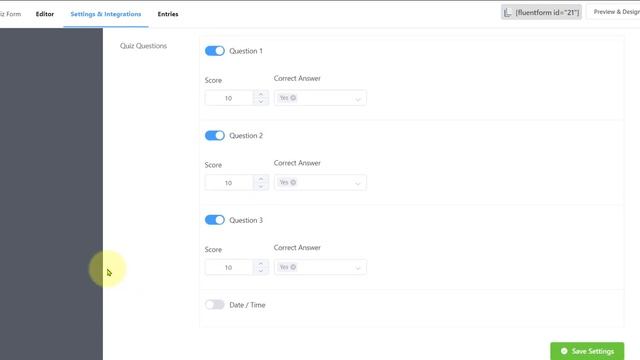Image resolution: width=640 pixels, height=360 pixels.
Task: Toggle the Question 1 switch
Action: [215, 51]
